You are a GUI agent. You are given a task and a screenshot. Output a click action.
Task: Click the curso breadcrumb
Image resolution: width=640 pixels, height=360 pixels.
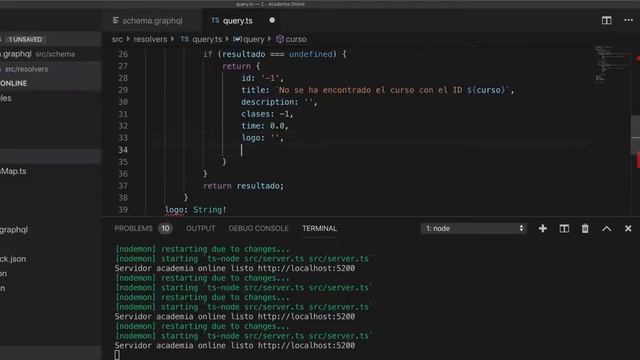pyautogui.click(x=296, y=39)
